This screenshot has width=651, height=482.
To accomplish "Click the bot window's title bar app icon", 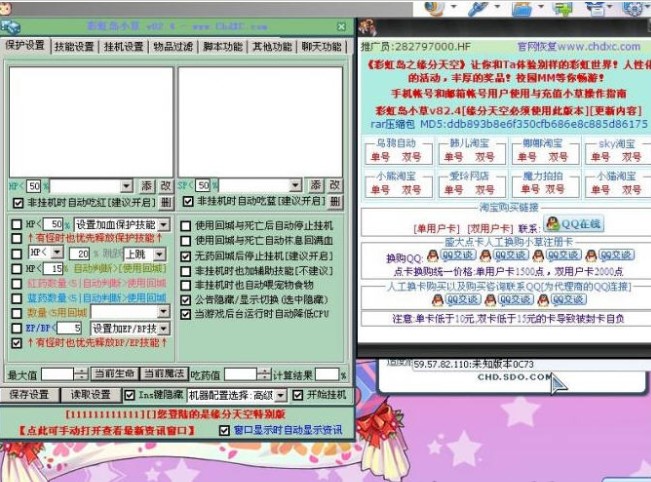I will coord(10,27).
